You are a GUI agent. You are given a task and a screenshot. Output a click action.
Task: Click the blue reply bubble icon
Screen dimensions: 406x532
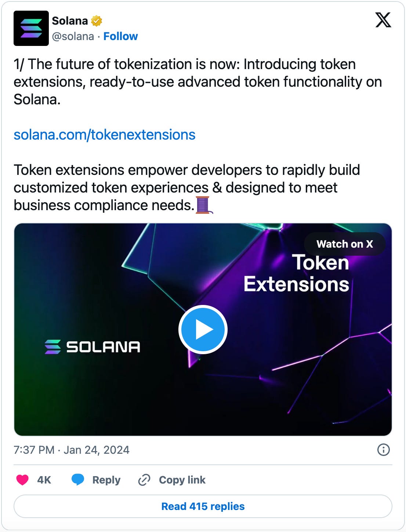[78, 480]
